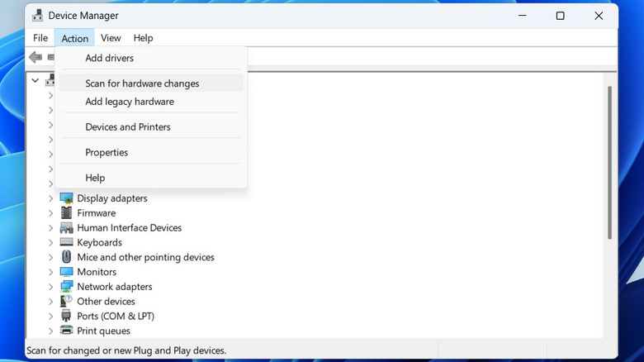Click the Firmware device icon

[x=67, y=213]
